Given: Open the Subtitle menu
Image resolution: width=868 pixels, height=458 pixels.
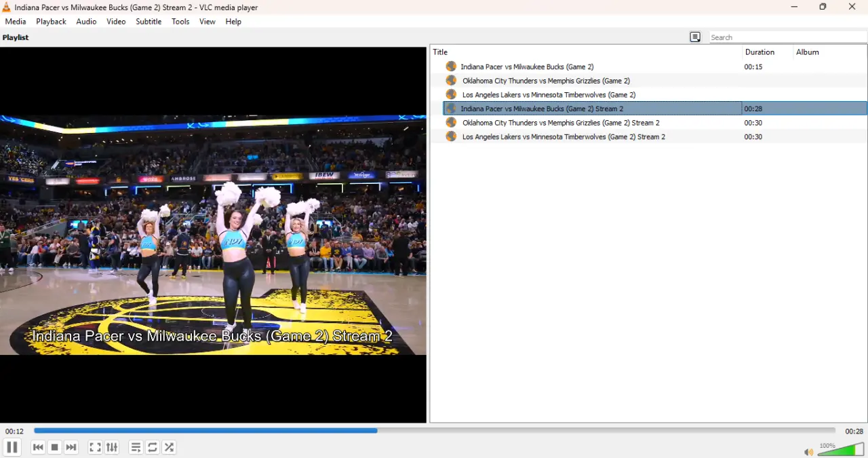Looking at the screenshot, I should coord(149,22).
